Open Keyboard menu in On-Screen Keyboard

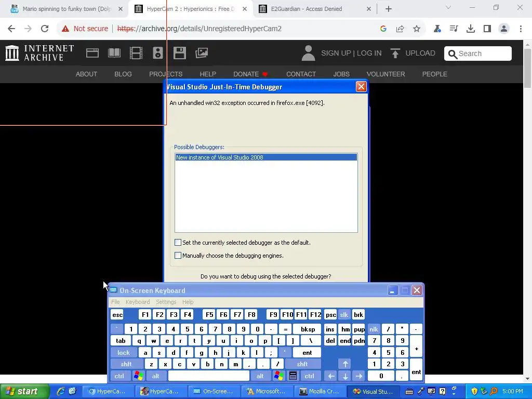click(x=137, y=302)
